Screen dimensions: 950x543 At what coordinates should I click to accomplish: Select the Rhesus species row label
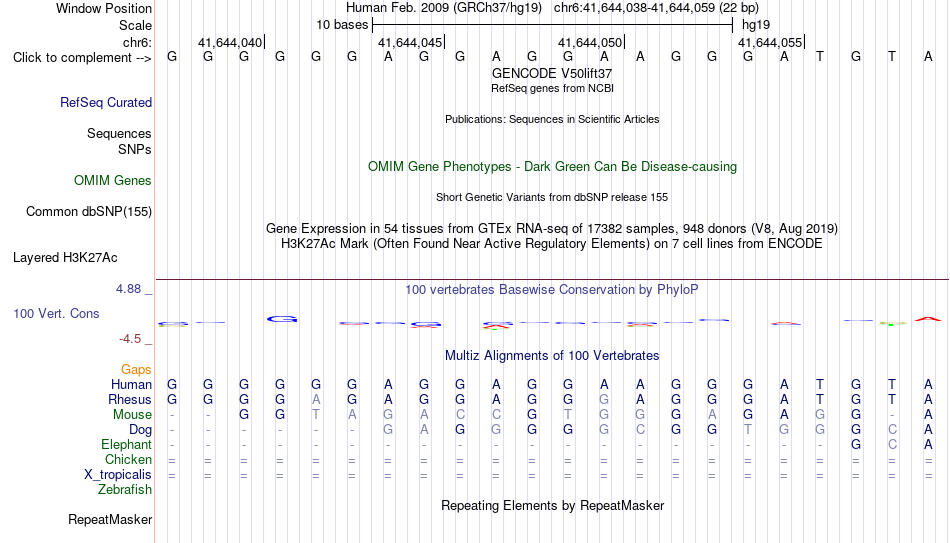pyautogui.click(x=130, y=399)
